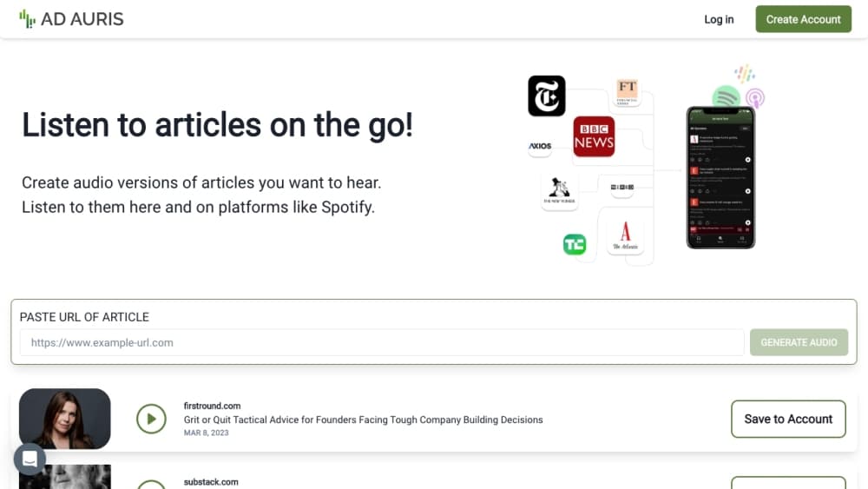Click The New Yorker icon
This screenshot has height=489, width=868.
(559, 191)
